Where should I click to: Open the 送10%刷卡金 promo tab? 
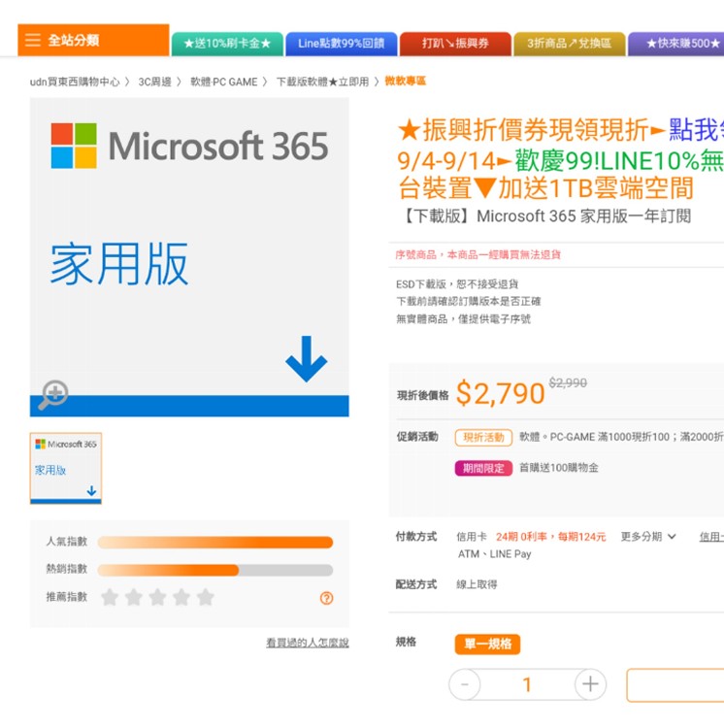click(x=227, y=44)
